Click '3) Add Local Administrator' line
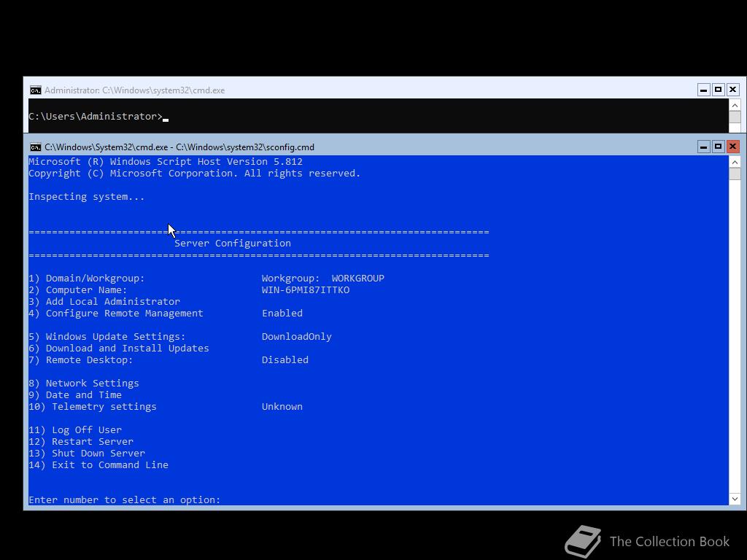747x560 pixels. tap(104, 301)
